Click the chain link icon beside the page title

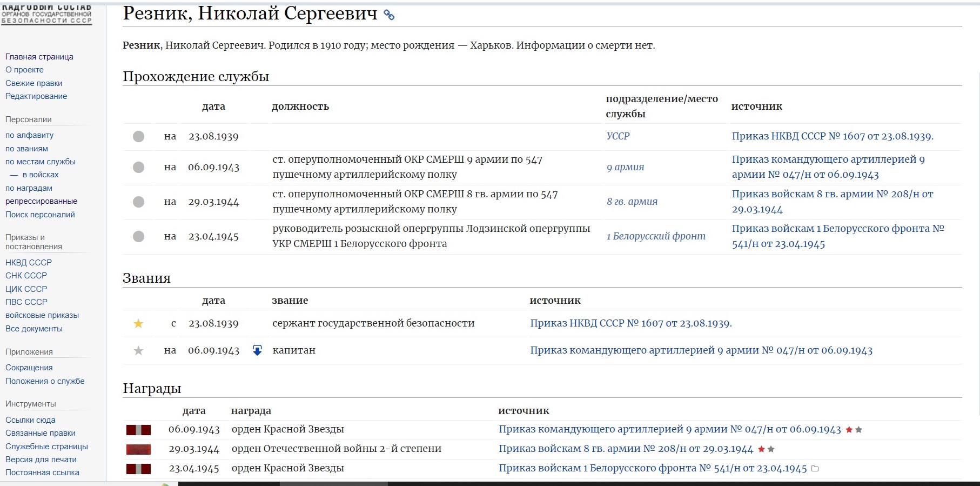coord(389,15)
